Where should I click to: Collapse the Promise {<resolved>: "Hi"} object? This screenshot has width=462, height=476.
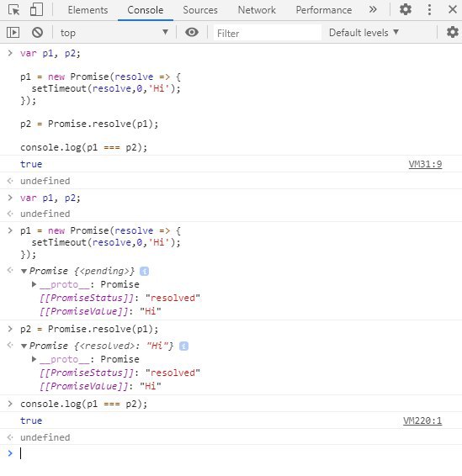(24, 346)
